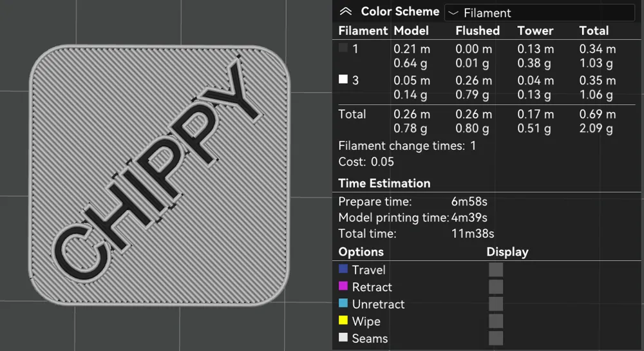Click the Model printing time 4m39s value
The width and height of the screenshot is (644, 351).
(x=469, y=218)
